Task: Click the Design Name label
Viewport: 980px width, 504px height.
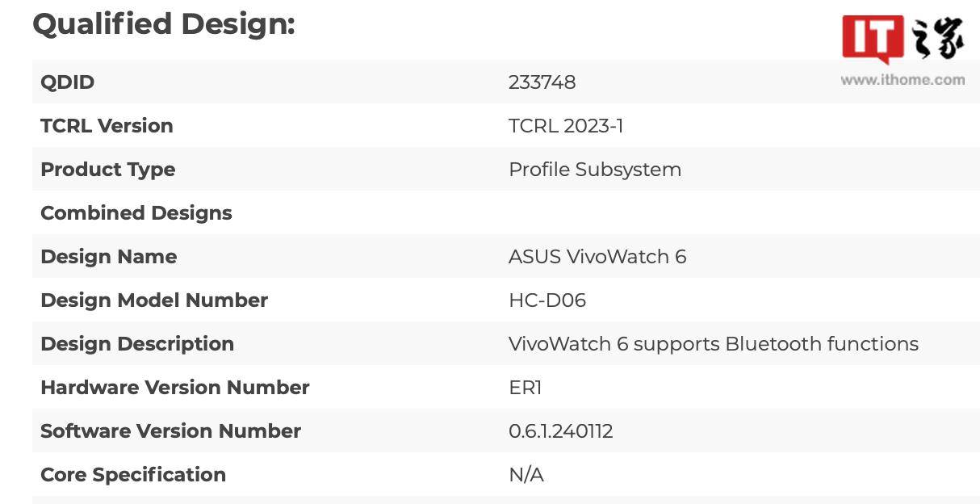Action: coord(109,257)
